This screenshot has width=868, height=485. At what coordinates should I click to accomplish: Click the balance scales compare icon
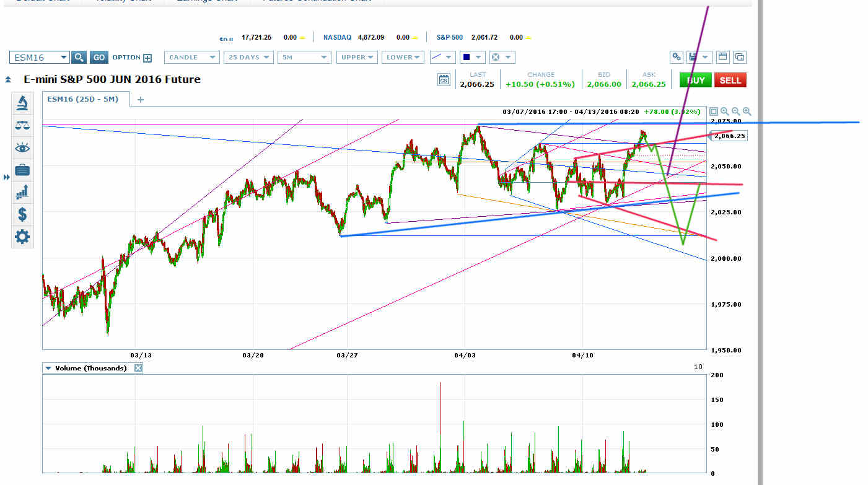coord(22,125)
